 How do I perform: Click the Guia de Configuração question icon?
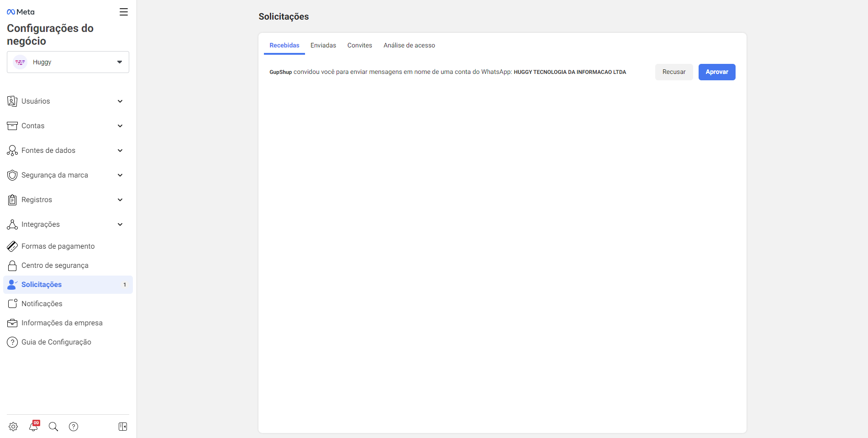click(12, 342)
